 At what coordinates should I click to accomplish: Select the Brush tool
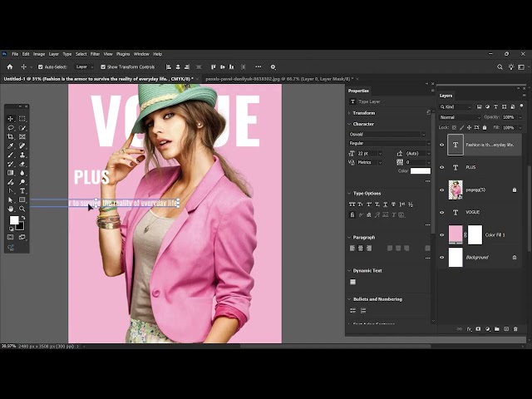click(11, 155)
